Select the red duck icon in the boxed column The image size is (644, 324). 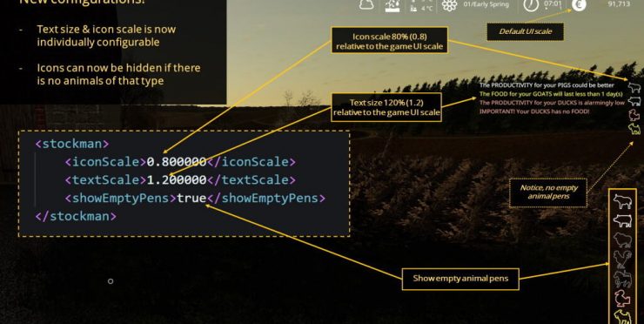[622, 298]
